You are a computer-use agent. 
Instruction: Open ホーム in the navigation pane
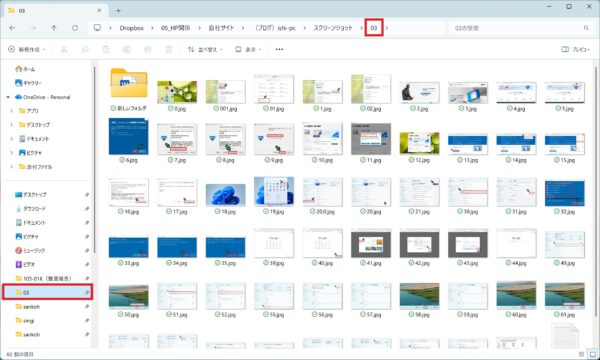point(25,69)
